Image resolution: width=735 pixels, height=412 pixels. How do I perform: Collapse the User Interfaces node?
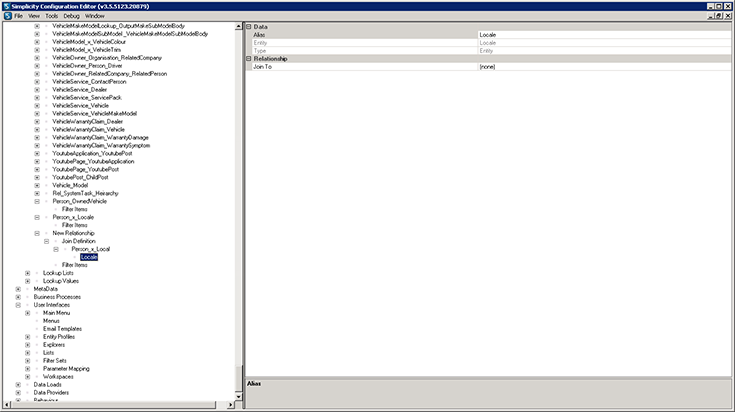pos(18,305)
